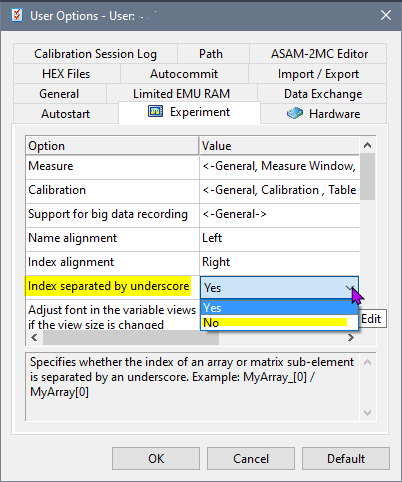Switch to the Limited EMU RAM tab
402x482 pixels.
click(x=182, y=94)
